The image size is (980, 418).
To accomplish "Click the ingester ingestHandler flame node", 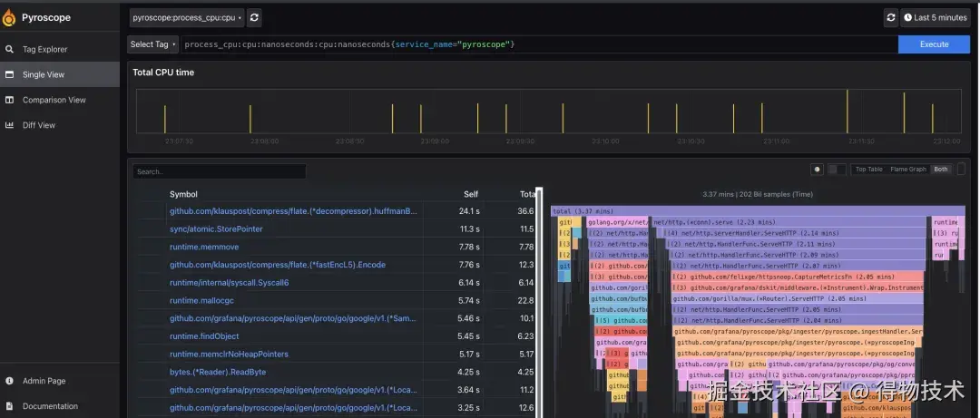I will coord(799,331).
